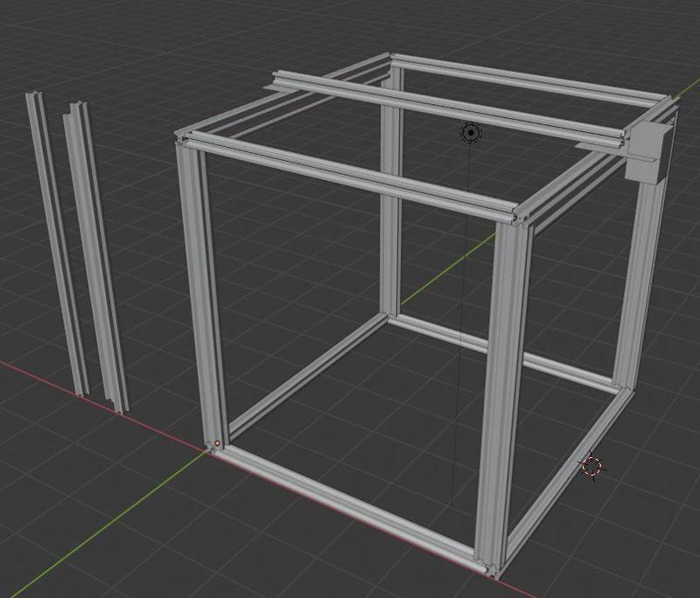The width and height of the screenshot is (700, 598).
Task: Select the top front horizontal beam
Action: [x=353, y=178]
